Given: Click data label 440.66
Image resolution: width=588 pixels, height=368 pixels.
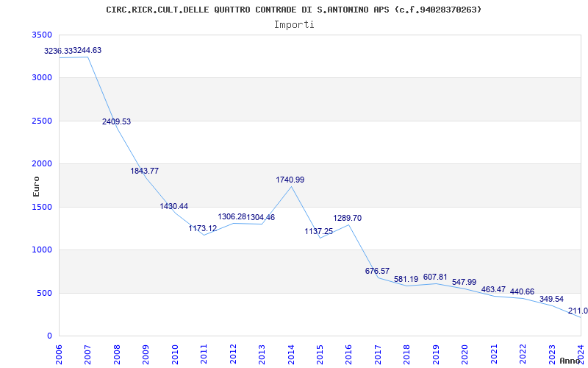Looking at the screenshot, I should tap(522, 291).
